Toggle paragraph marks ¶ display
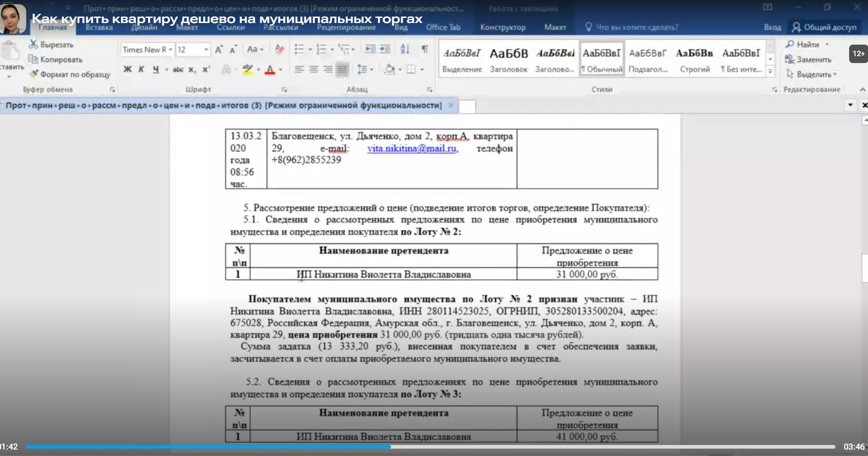The height and width of the screenshot is (456, 868). click(425, 49)
